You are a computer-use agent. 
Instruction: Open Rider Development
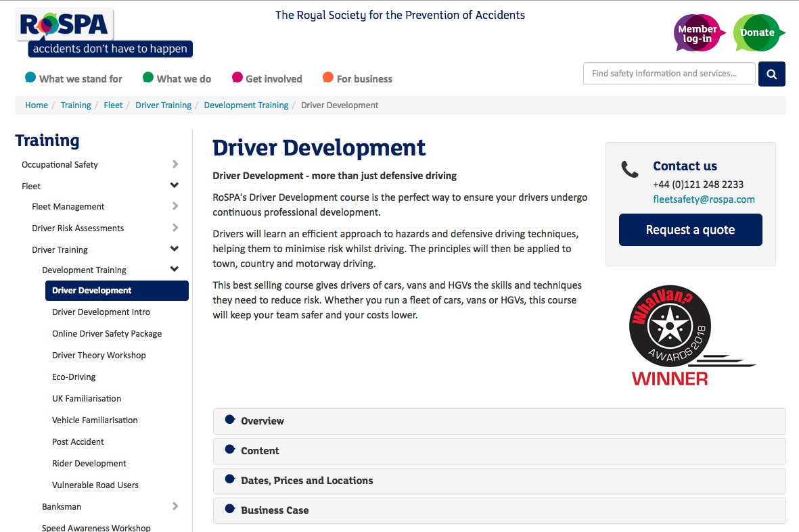click(89, 464)
